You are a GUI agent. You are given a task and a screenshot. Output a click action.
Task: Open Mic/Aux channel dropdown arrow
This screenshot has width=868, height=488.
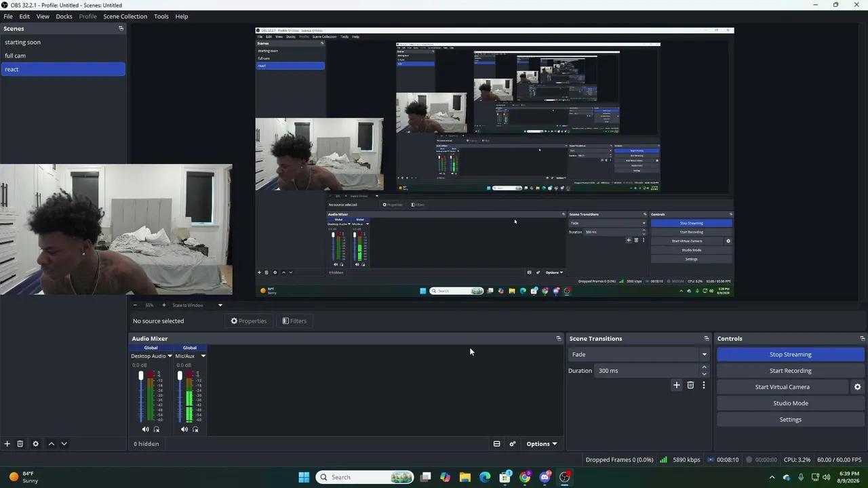click(x=203, y=356)
